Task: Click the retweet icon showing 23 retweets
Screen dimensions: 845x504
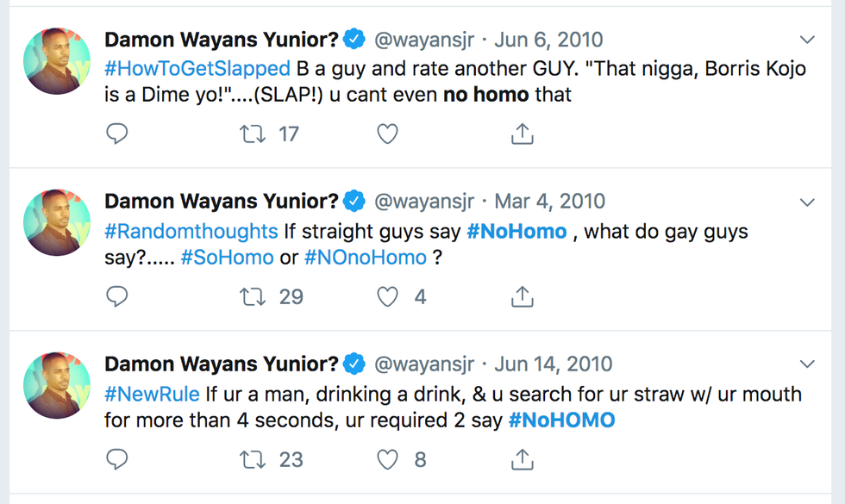Action: tap(251, 459)
